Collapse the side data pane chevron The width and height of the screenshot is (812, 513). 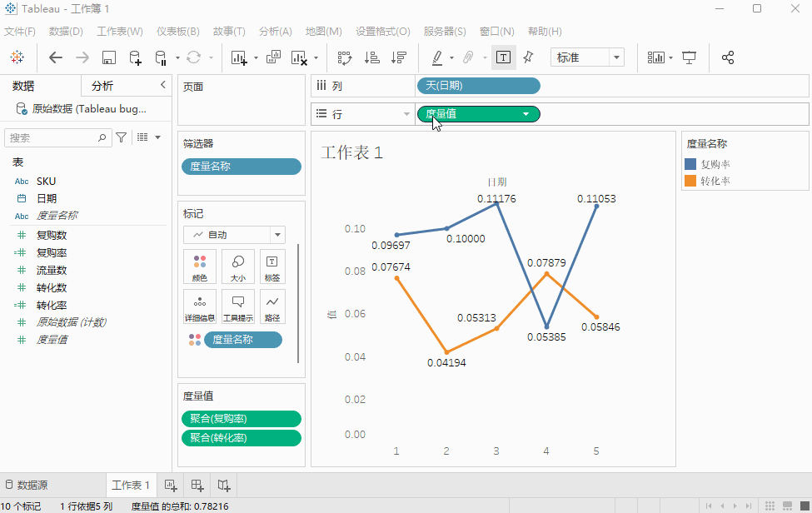(162, 85)
